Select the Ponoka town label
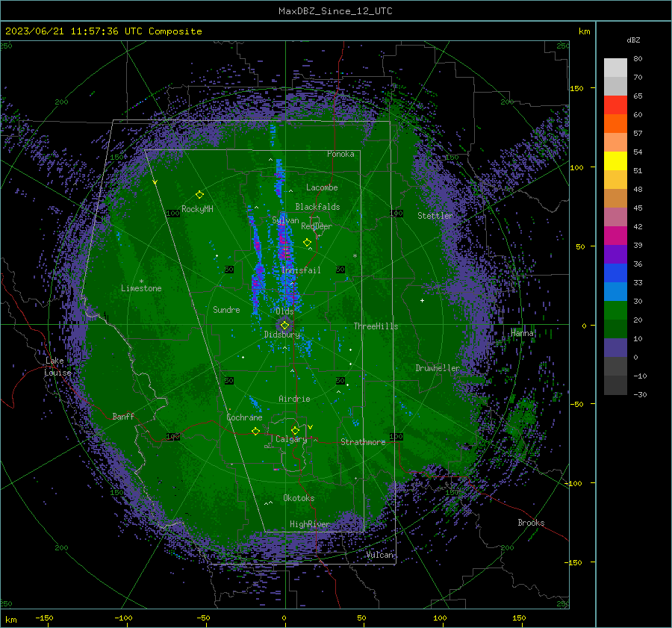Viewport: 672px width, 628px height. (340, 154)
